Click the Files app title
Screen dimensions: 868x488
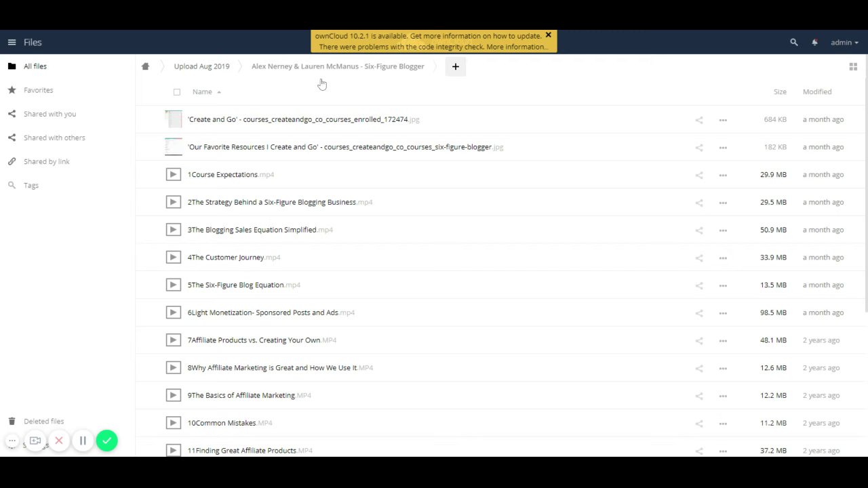point(33,42)
